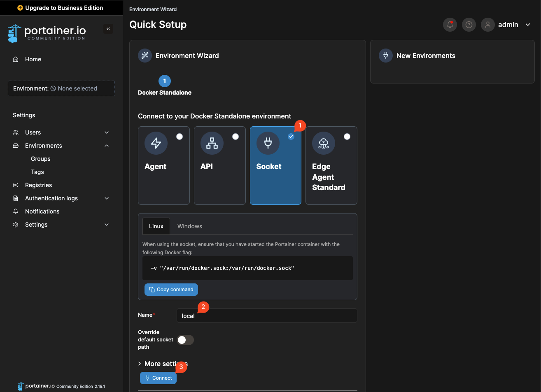The width and height of the screenshot is (541, 392).
Task: Click the Environments drive icon
Action: 16,146
